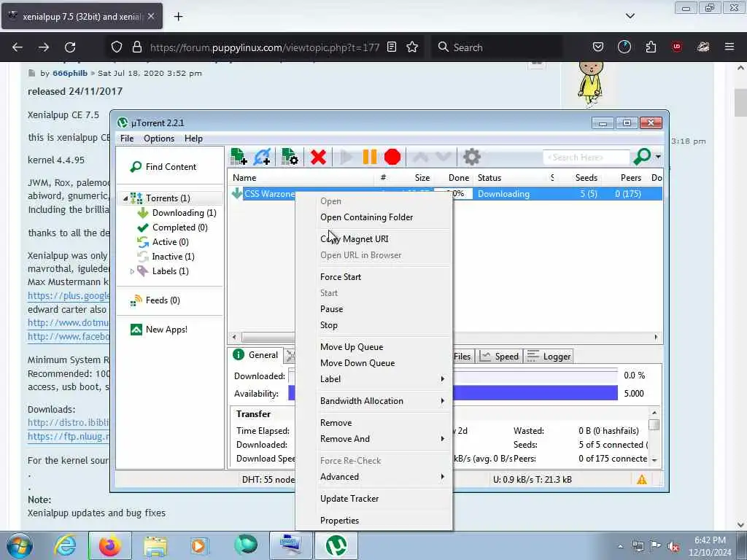Choose Update Tracker from context menu
The width and height of the screenshot is (747, 560).
point(373,499)
